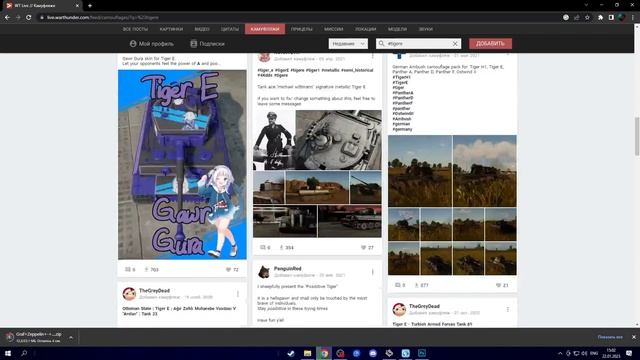The width and height of the screenshot is (640, 360).
Task: Open browser extensions puzzle icon
Action: 600,18
